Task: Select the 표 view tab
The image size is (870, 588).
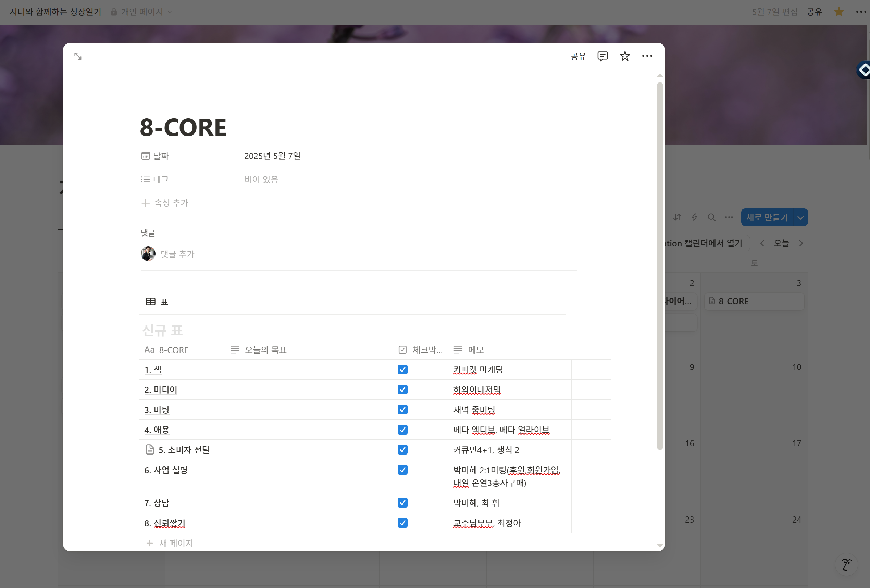Action: pyautogui.click(x=157, y=302)
